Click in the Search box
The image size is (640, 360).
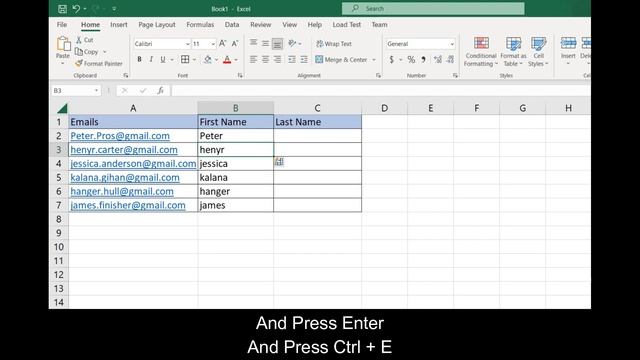click(x=433, y=9)
